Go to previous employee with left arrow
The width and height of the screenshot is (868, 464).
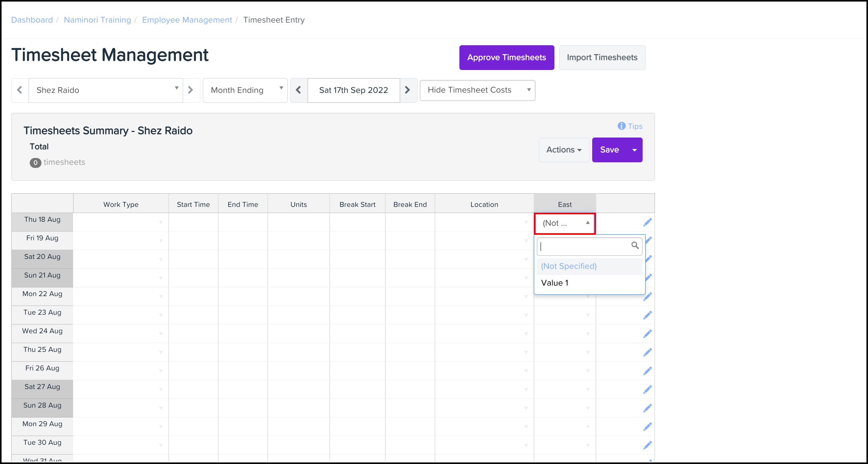point(20,90)
